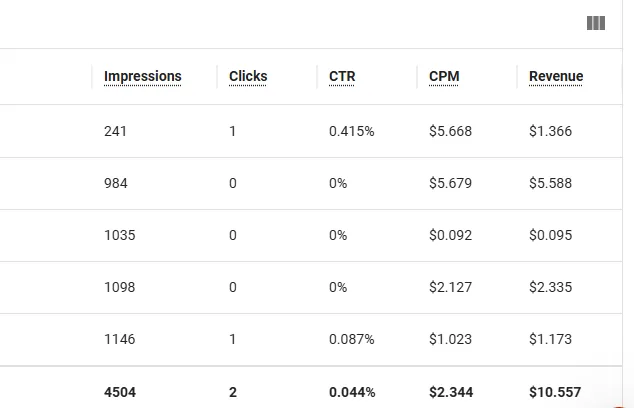Sort by Clicks column header
The width and height of the screenshot is (634, 408).
pos(248,76)
